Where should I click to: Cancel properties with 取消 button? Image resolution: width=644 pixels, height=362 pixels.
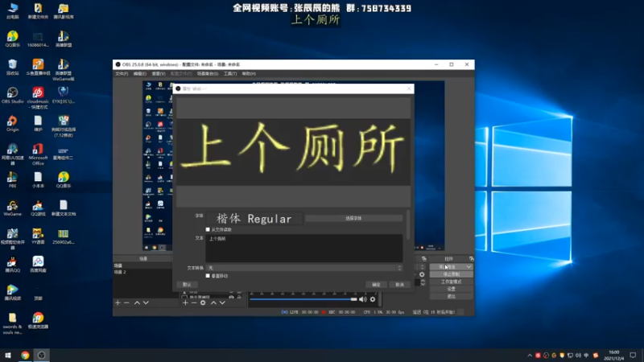399,285
